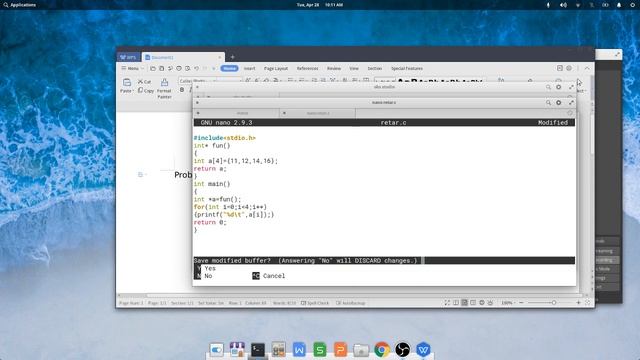
Task: Add a new WPS document tab with plus
Action: coord(232,57)
